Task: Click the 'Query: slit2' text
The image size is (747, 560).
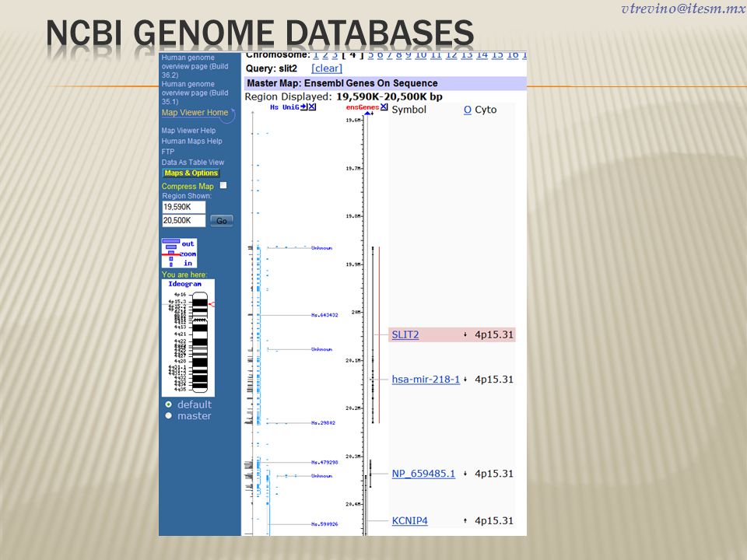Action: click(x=271, y=68)
